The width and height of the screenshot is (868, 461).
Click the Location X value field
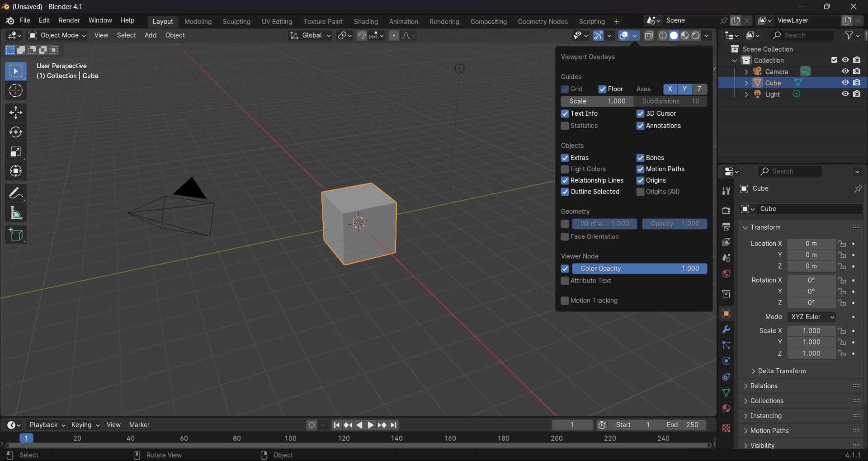pos(811,244)
